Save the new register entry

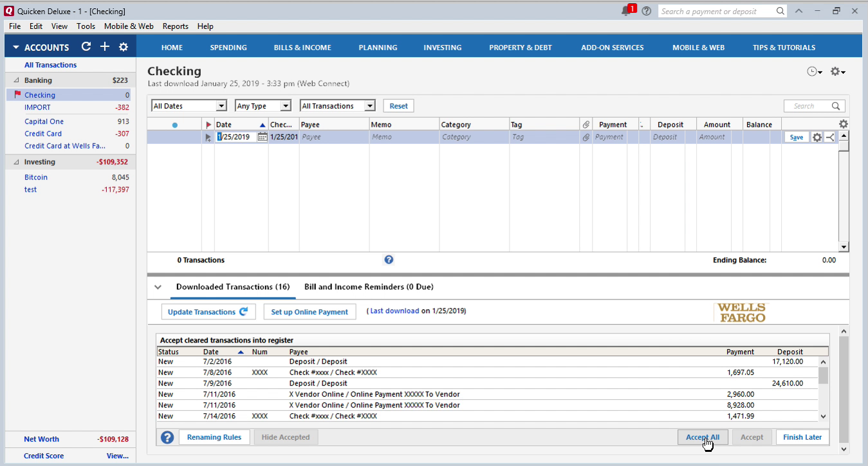click(797, 137)
